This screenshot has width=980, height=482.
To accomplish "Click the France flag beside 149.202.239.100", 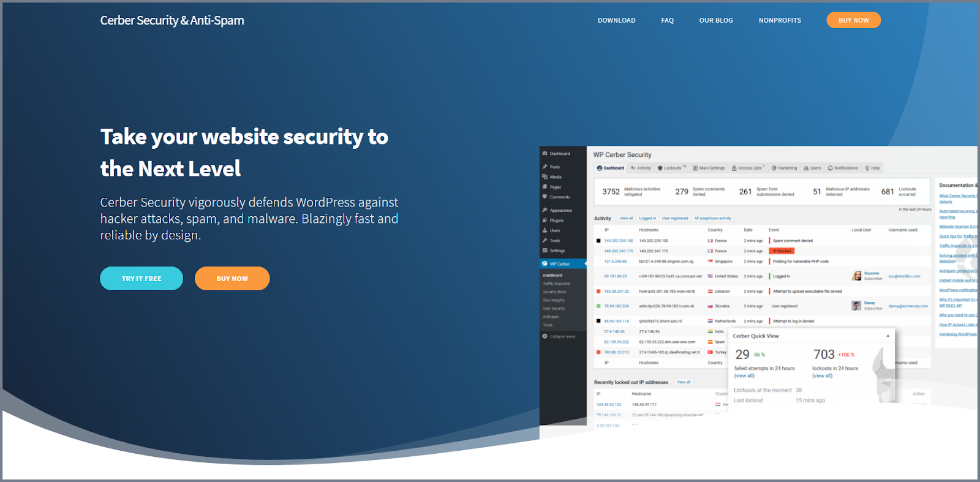I will [710, 241].
